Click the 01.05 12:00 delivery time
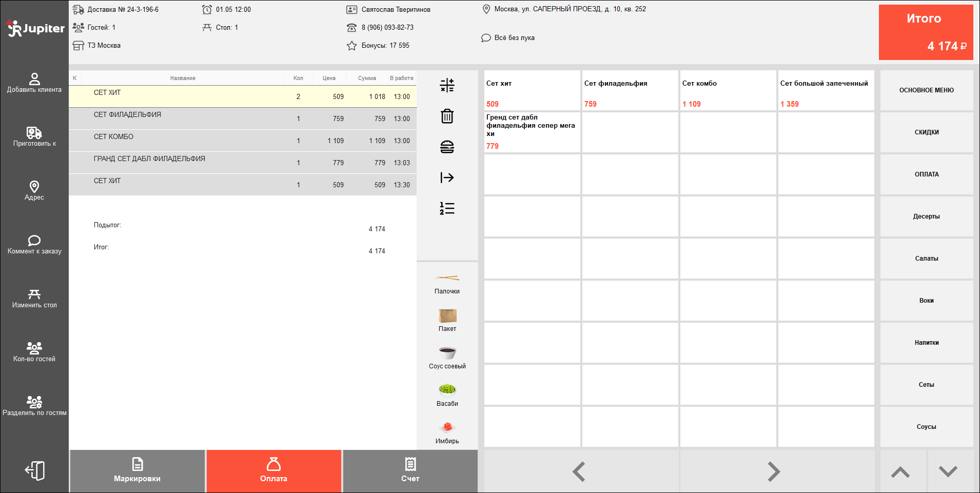Screen dimensions: 980x493 [x=233, y=9]
